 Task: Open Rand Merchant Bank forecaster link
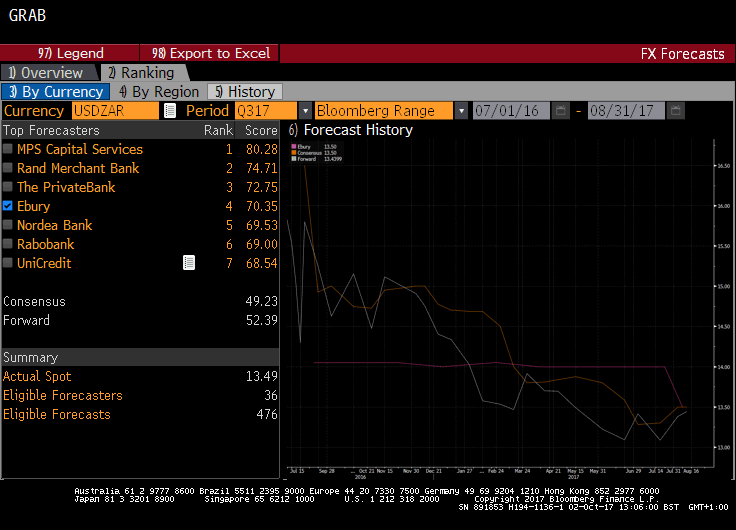pyautogui.click(x=78, y=168)
